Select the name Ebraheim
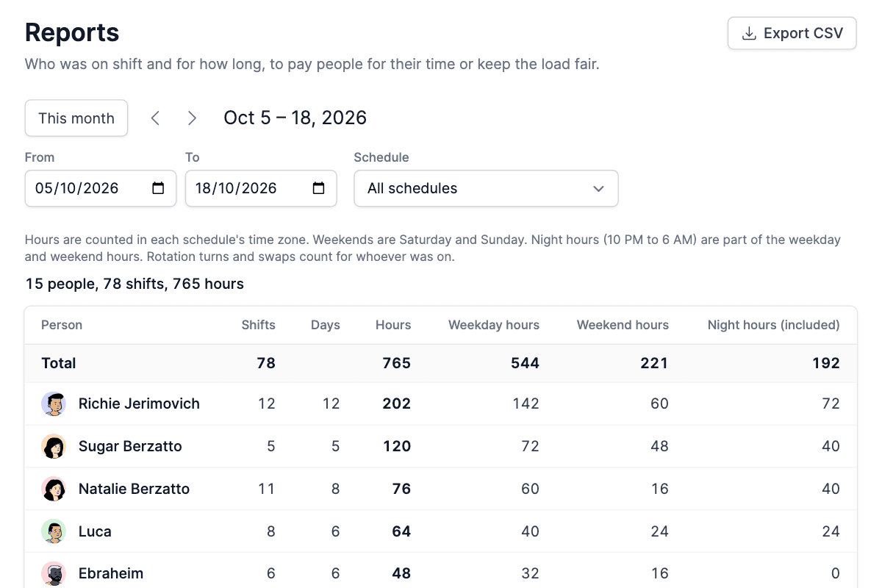Image resolution: width=882 pixels, height=588 pixels. click(111, 573)
